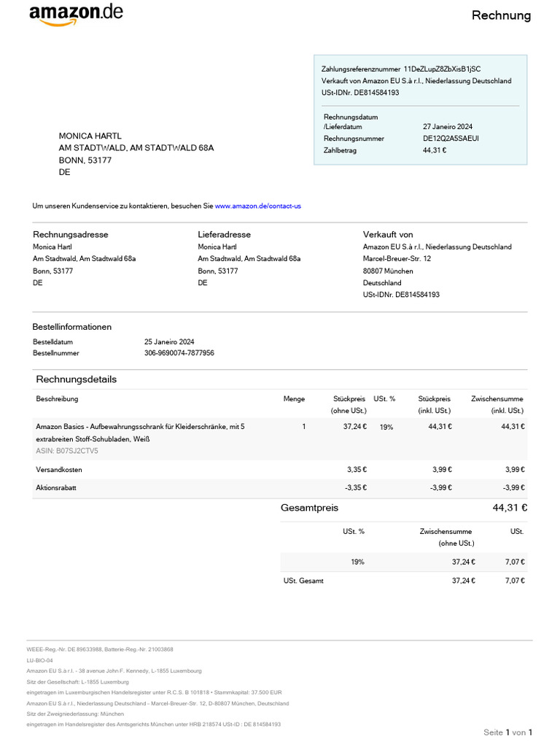
Task: Click the 19% value in tax summary table
Action: [357, 562]
